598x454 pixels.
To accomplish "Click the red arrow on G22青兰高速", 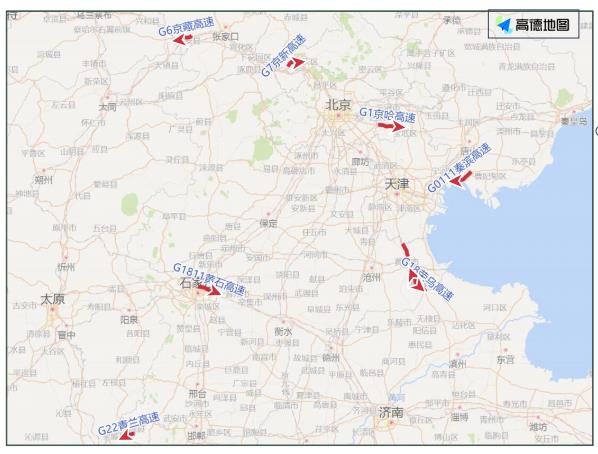I will (127, 435).
